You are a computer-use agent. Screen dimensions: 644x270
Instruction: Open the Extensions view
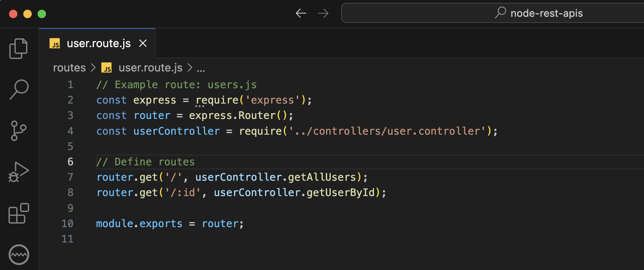click(19, 214)
